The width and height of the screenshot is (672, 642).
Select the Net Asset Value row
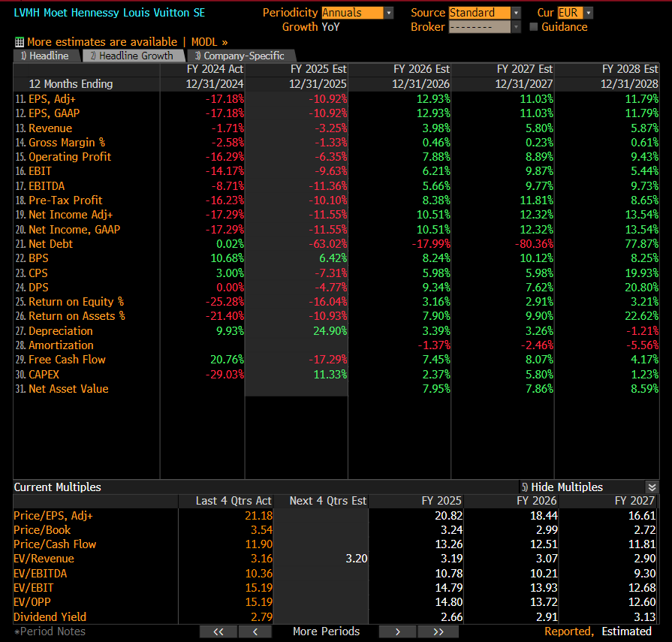(68, 389)
